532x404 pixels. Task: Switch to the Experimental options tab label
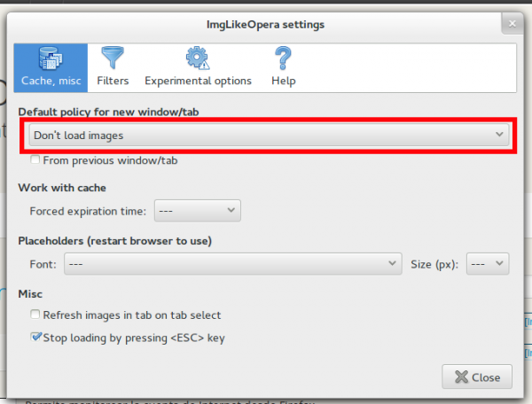tap(198, 81)
